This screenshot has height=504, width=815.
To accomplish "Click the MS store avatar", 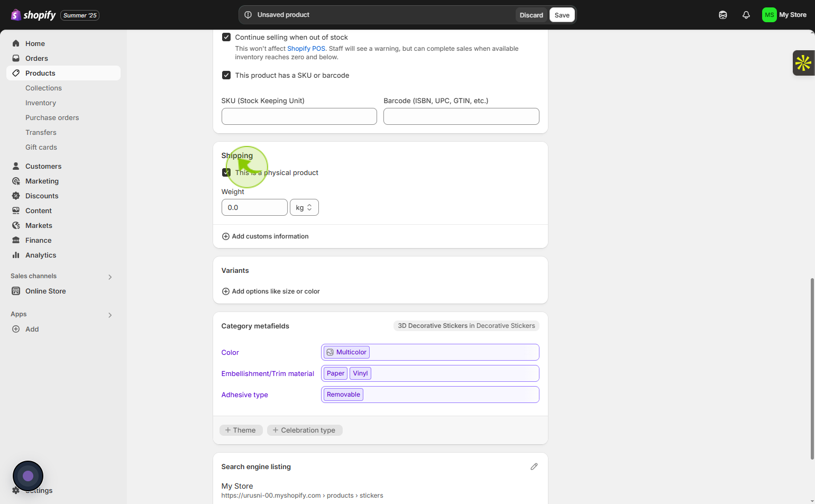I will tap(770, 15).
